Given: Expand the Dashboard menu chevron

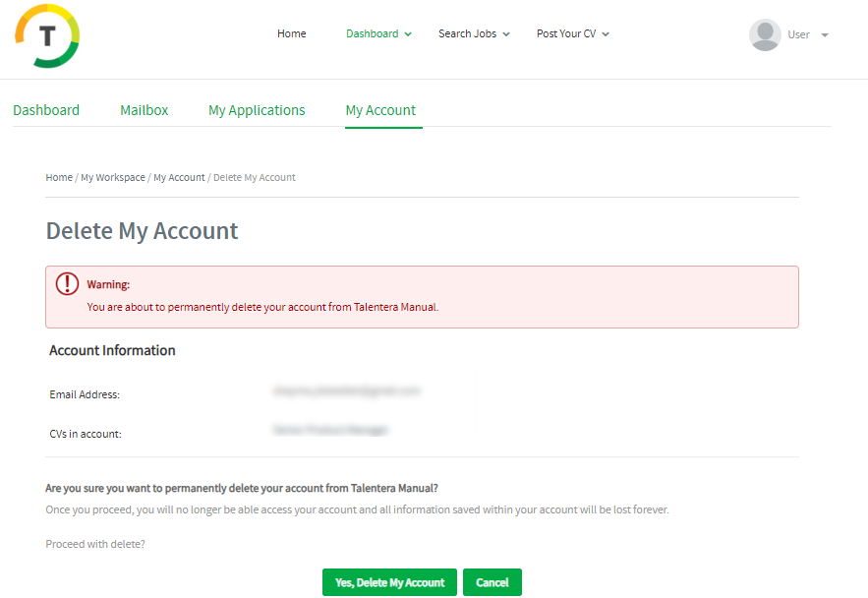Looking at the screenshot, I should coord(408,34).
